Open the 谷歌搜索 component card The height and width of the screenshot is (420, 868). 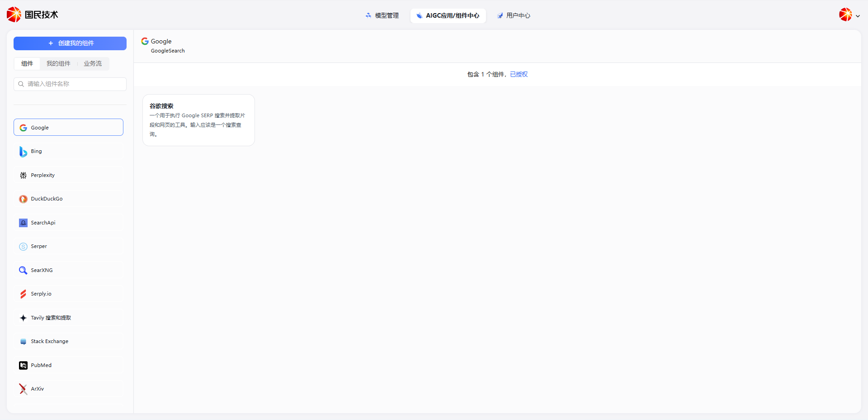pyautogui.click(x=198, y=120)
